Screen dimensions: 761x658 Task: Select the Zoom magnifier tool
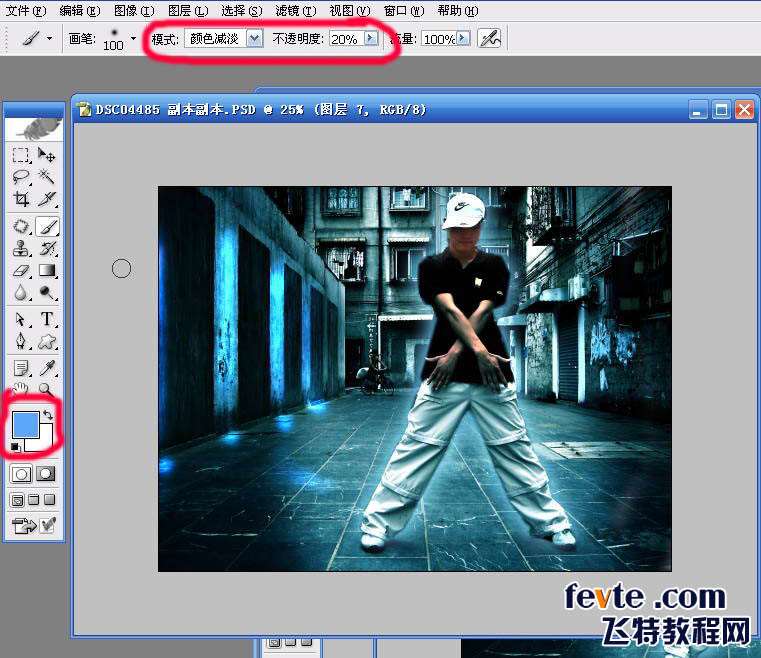point(47,390)
